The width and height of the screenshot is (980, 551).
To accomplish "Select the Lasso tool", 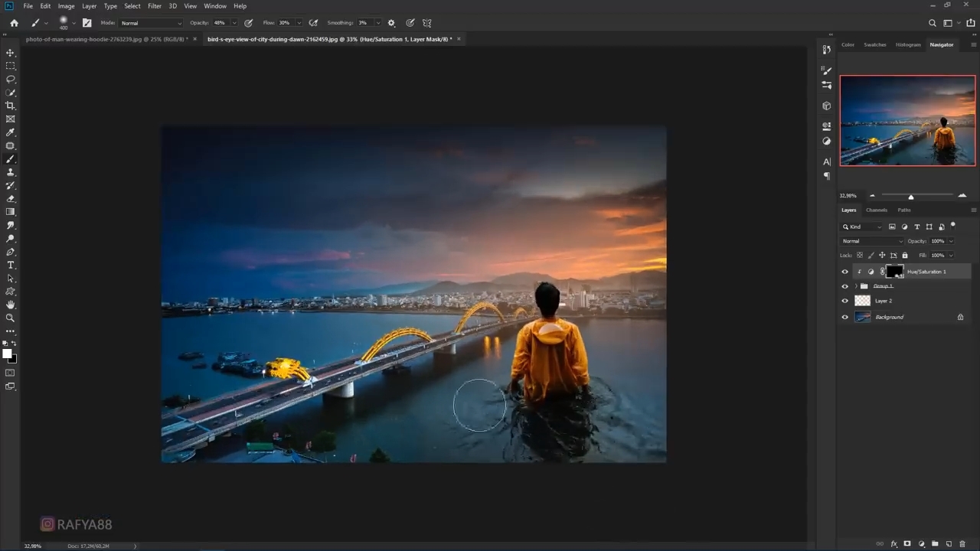I will click(11, 80).
